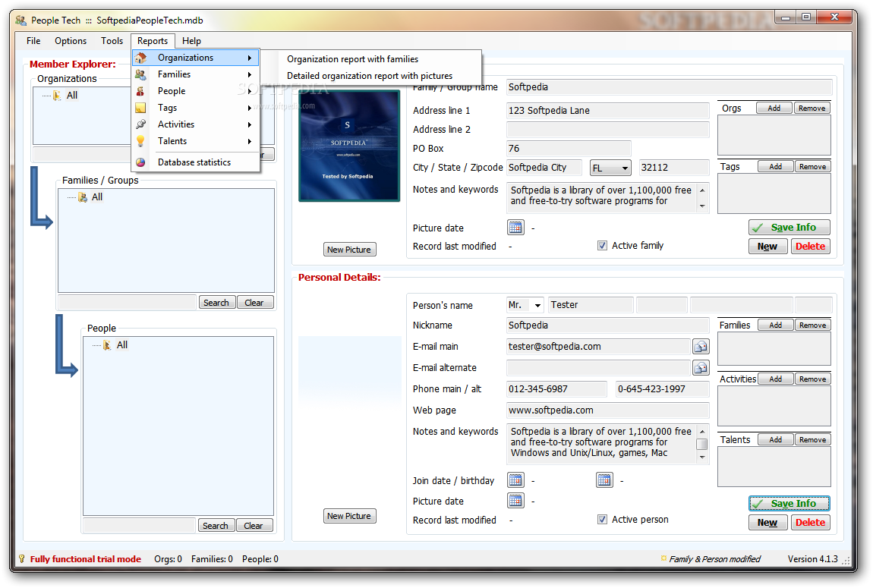
Task: Expand Talents submenu arrow
Action: 250,141
